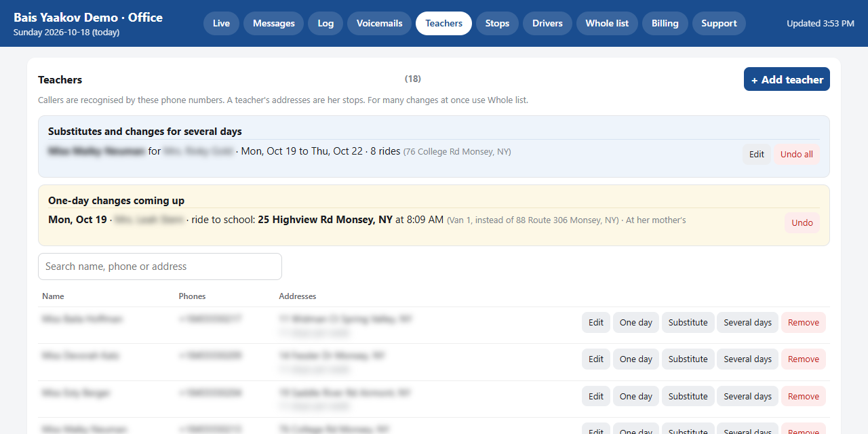Image resolution: width=868 pixels, height=434 pixels.
Task: Open the Billing tab
Action: coord(665,23)
